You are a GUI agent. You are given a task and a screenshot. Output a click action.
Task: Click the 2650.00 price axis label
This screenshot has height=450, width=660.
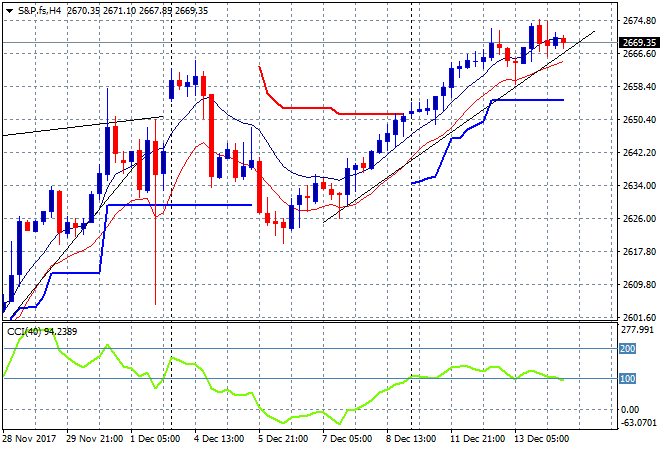pyautogui.click(x=638, y=119)
